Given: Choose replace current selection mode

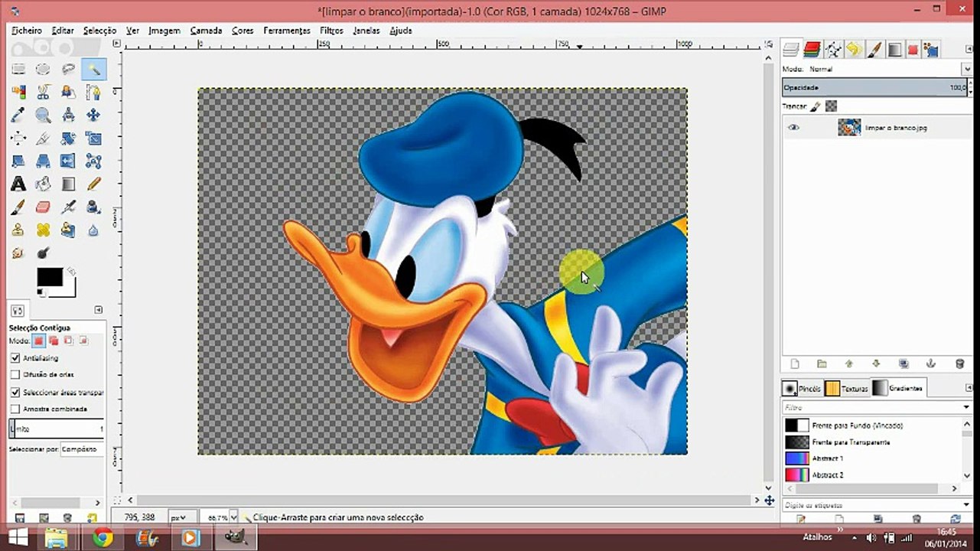Looking at the screenshot, I should click(x=37, y=341).
